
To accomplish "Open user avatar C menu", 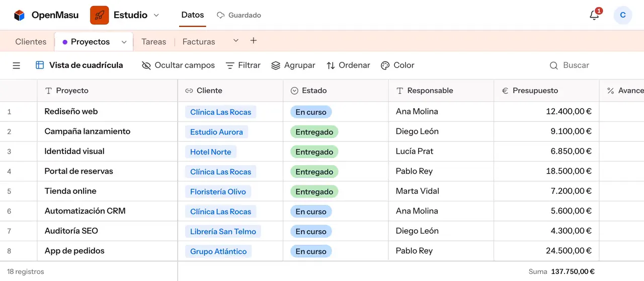I will click(623, 15).
